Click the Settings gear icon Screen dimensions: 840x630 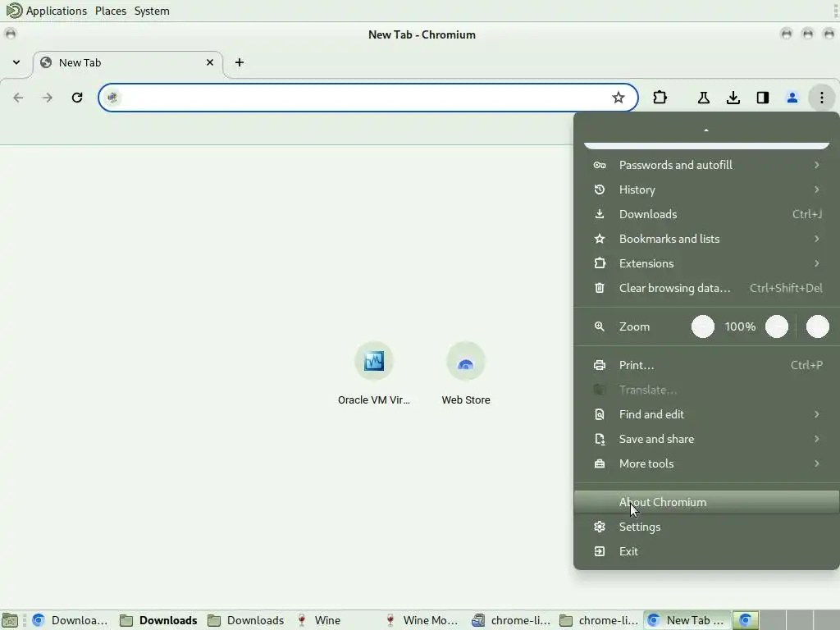pos(600,527)
